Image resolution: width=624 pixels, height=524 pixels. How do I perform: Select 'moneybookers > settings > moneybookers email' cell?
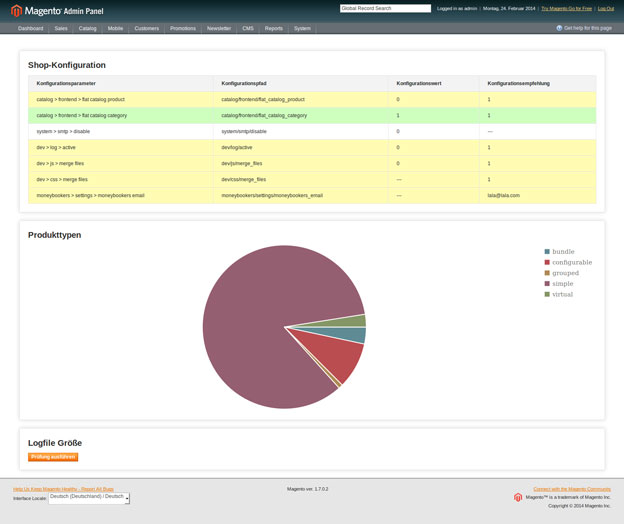click(x=121, y=195)
